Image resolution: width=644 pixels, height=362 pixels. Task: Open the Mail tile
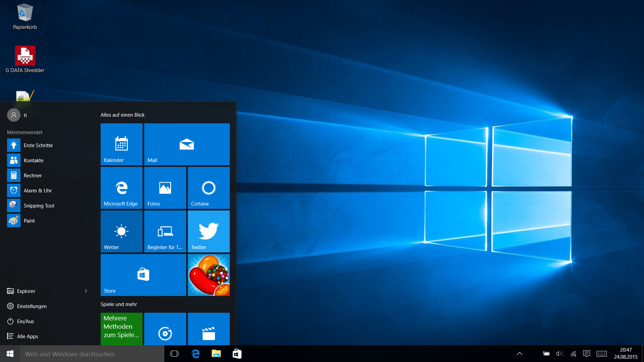click(187, 144)
